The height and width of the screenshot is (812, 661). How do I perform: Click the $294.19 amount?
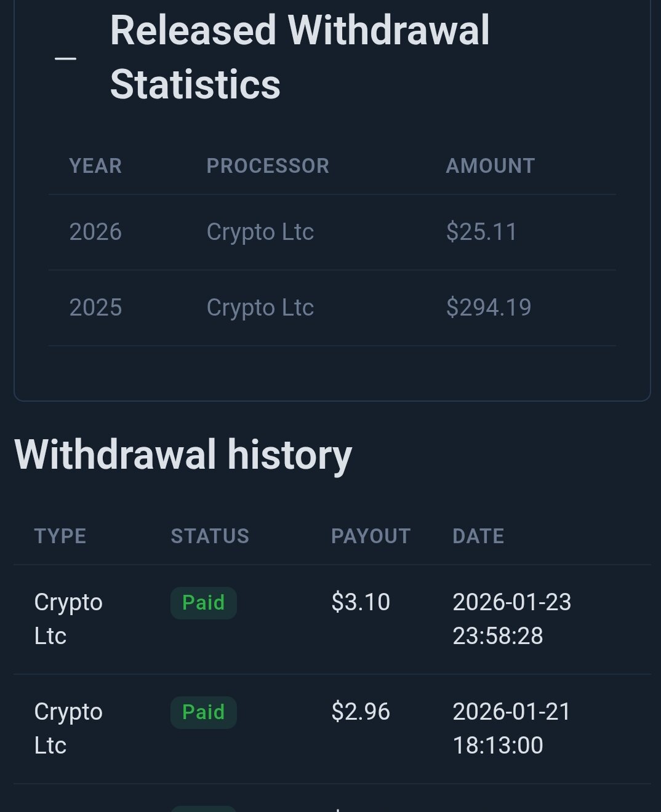click(488, 308)
